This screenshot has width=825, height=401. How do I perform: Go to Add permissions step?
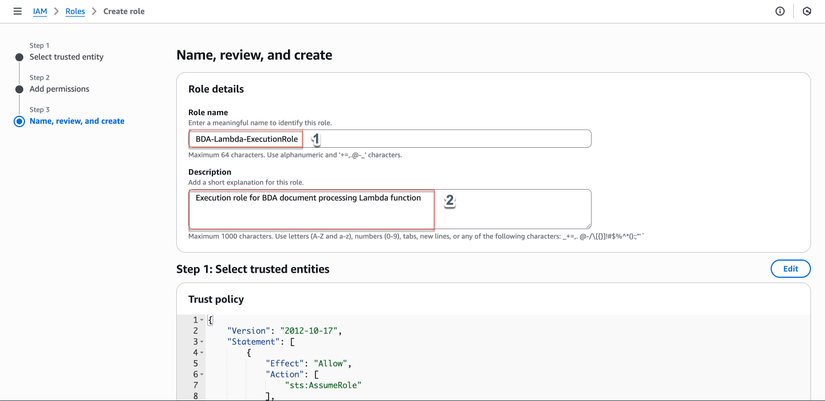(x=59, y=89)
